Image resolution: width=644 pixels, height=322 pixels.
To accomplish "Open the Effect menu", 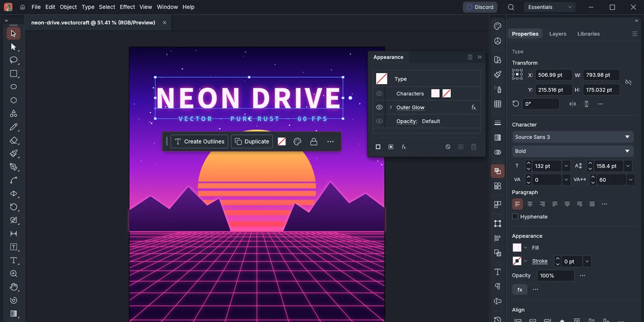I will tap(127, 7).
